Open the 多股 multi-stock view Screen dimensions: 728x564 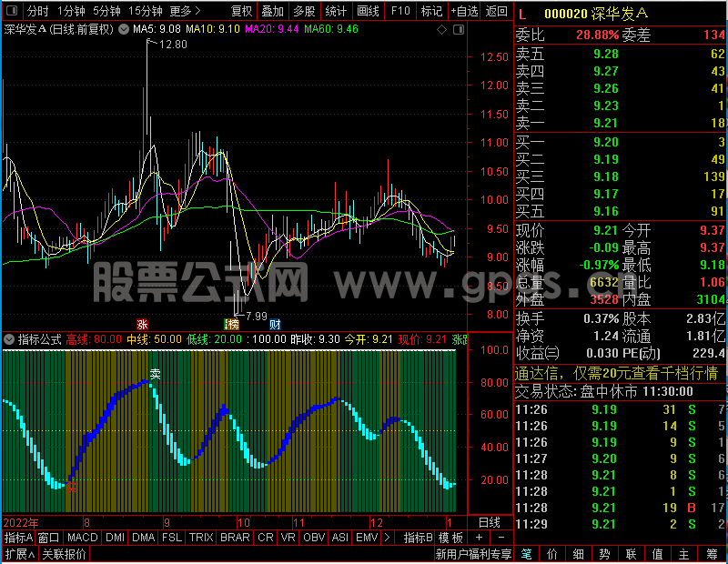pos(304,11)
